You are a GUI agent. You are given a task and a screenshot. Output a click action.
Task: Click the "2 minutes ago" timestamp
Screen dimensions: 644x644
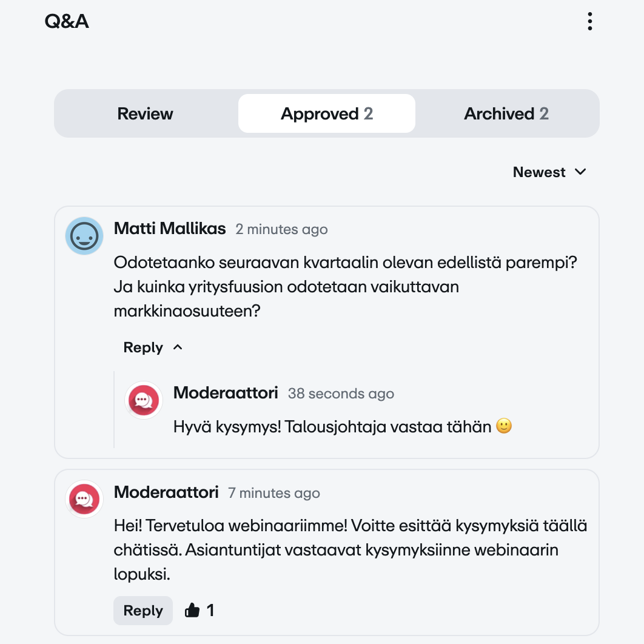click(x=281, y=230)
